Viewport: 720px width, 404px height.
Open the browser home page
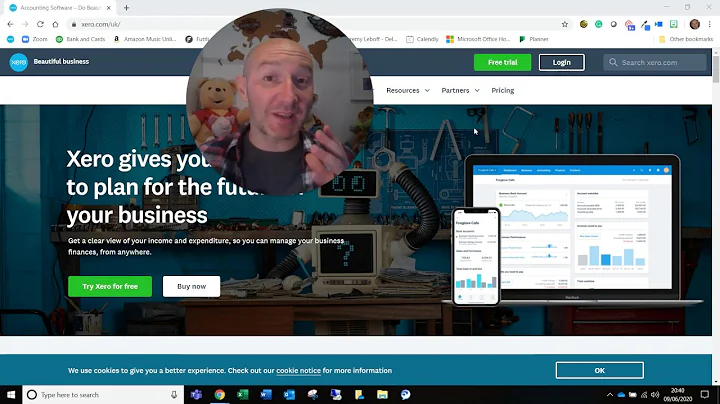(x=55, y=24)
